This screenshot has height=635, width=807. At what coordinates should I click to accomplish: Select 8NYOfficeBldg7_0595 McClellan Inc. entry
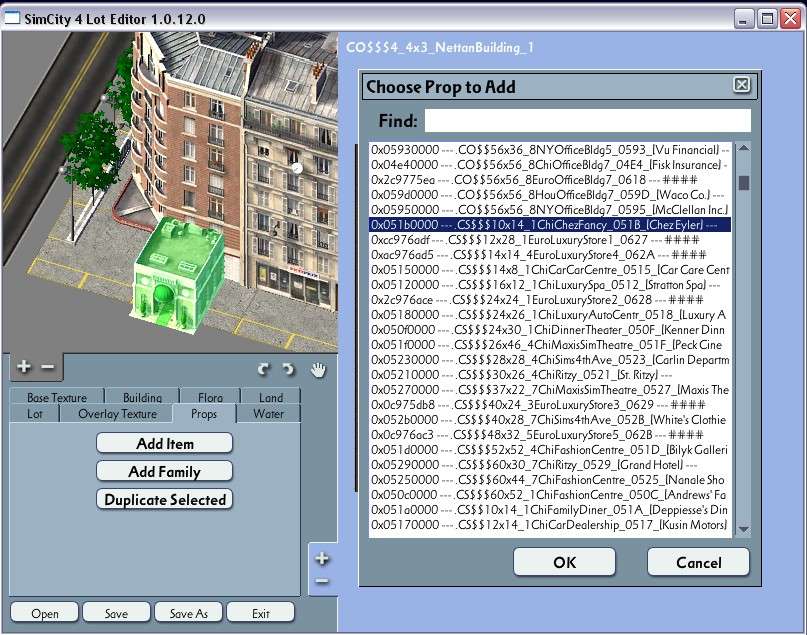(x=550, y=209)
